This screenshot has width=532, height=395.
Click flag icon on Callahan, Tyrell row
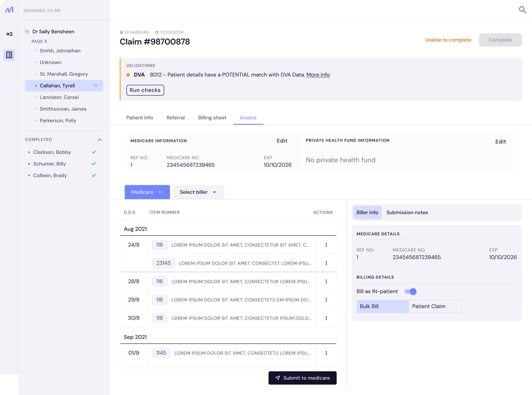[96, 86]
